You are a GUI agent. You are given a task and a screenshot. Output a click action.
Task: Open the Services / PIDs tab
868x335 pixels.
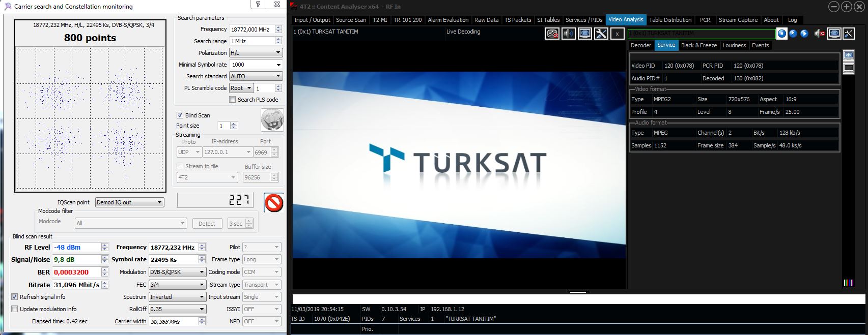[584, 20]
